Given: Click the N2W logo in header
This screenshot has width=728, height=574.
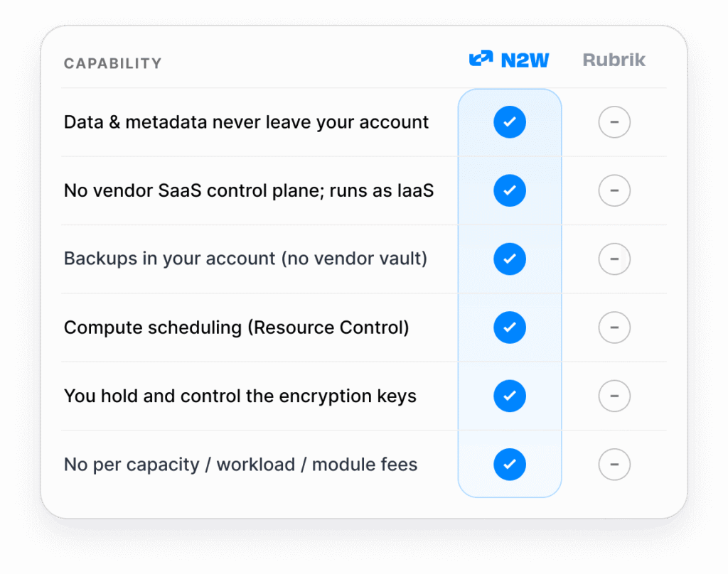Looking at the screenshot, I should pos(509,60).
